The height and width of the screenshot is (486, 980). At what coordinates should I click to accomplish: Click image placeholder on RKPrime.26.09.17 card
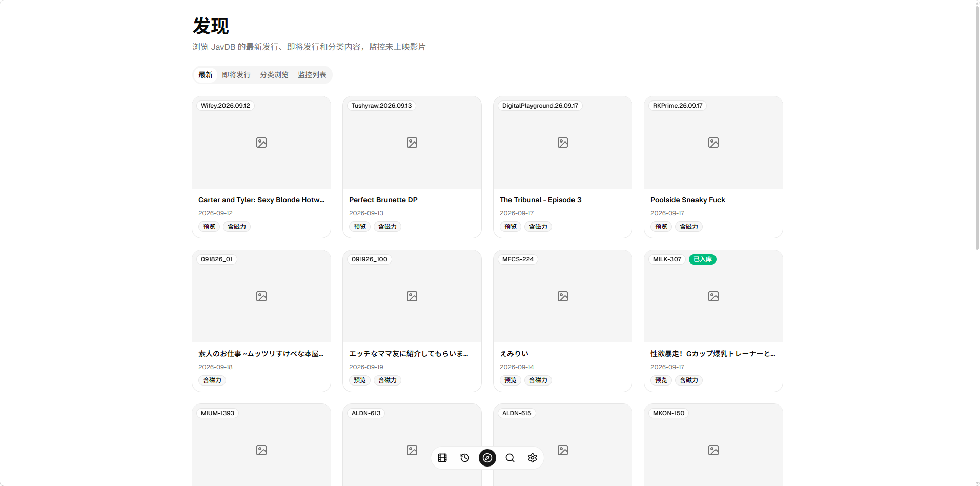click(x=713, y=143)
